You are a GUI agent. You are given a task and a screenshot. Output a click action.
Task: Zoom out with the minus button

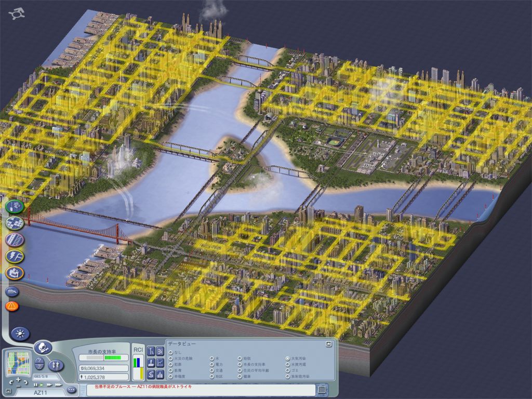19,386
